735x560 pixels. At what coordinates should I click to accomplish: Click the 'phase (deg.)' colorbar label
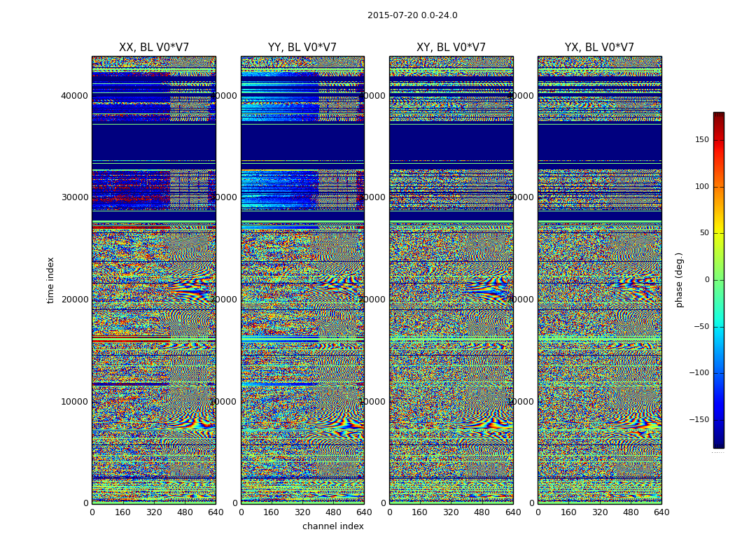680,280
